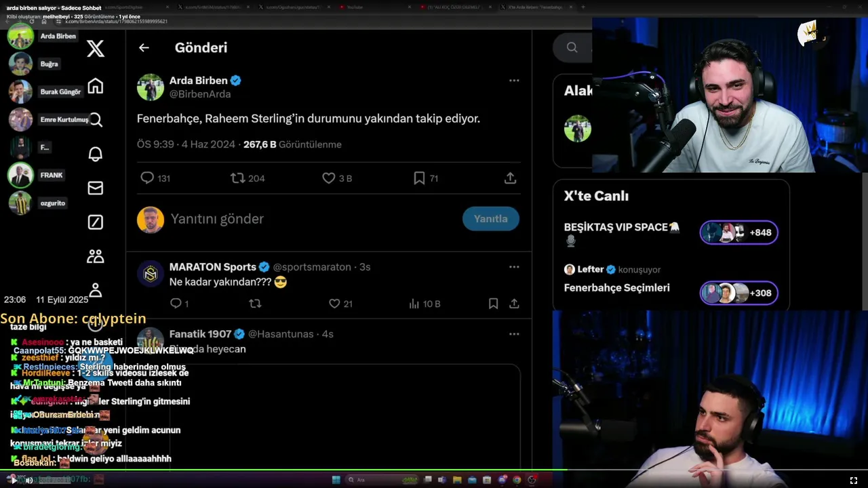Image resolution: width=868 pixels, height=488 pixels.
Task: Go to the X logo home
Action: [x=96, y=48]
